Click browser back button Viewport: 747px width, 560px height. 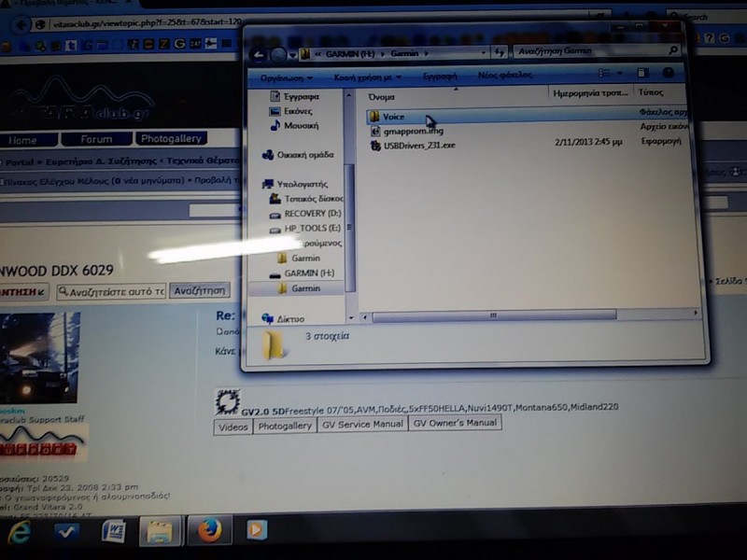[x=21, y=25]
